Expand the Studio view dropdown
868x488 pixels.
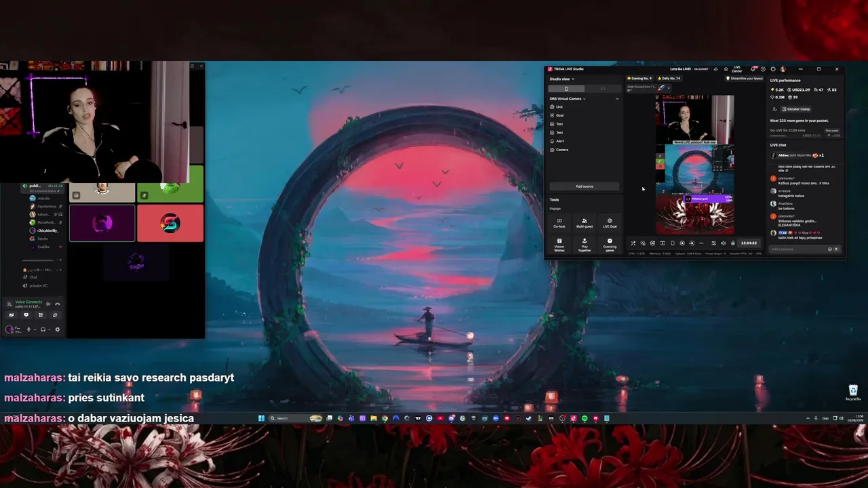click(562, 79)
